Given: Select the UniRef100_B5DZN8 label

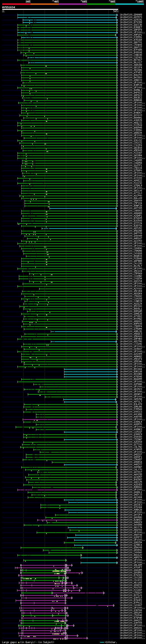Looking at the screenshot, I should click(131, 231).
